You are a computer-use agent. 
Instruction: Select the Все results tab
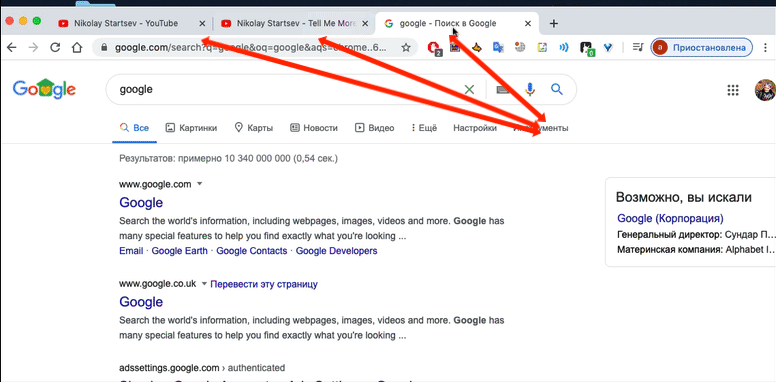coord(135,128)
